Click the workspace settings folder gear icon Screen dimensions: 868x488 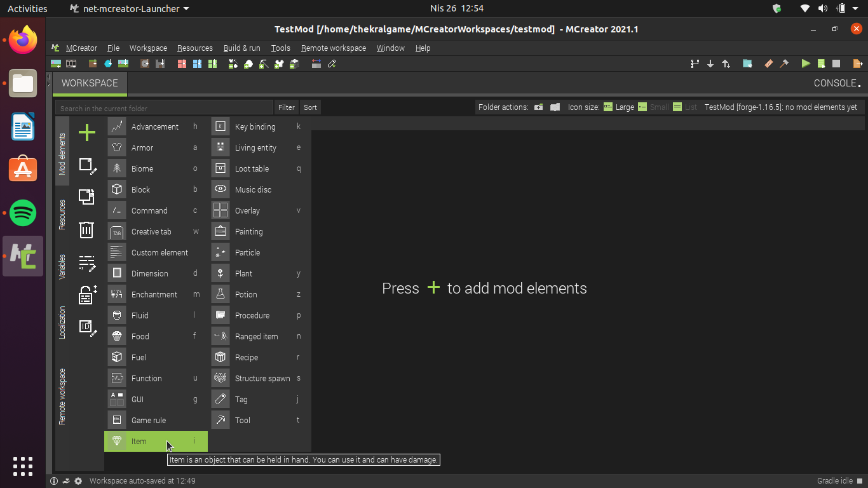pyautogui.click(x=747, y=64)
